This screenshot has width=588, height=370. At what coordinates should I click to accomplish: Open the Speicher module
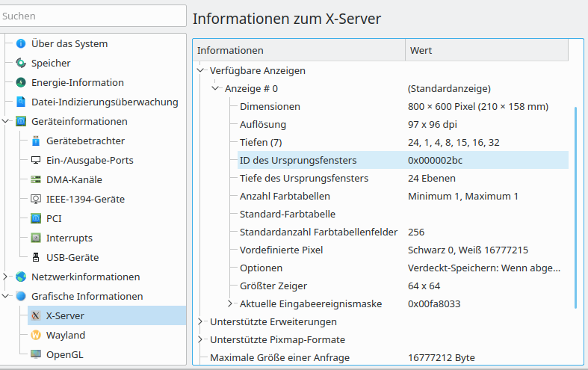coord(51,63)
